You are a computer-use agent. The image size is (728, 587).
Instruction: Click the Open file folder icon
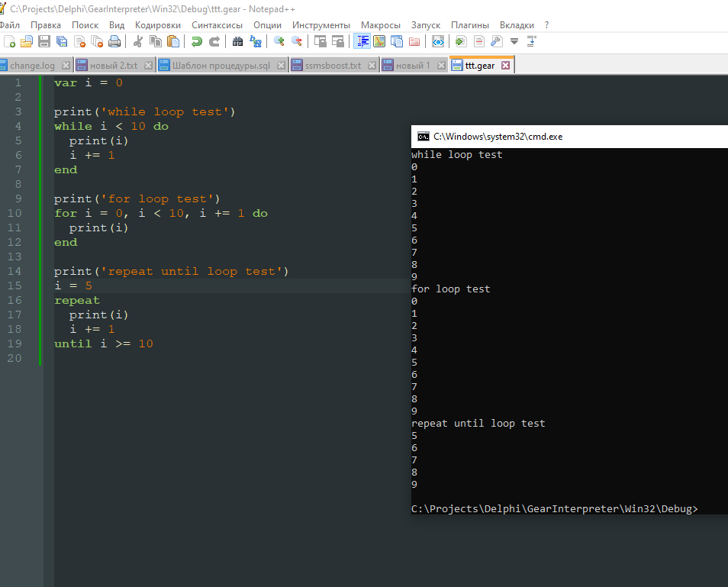click(27, 41)
